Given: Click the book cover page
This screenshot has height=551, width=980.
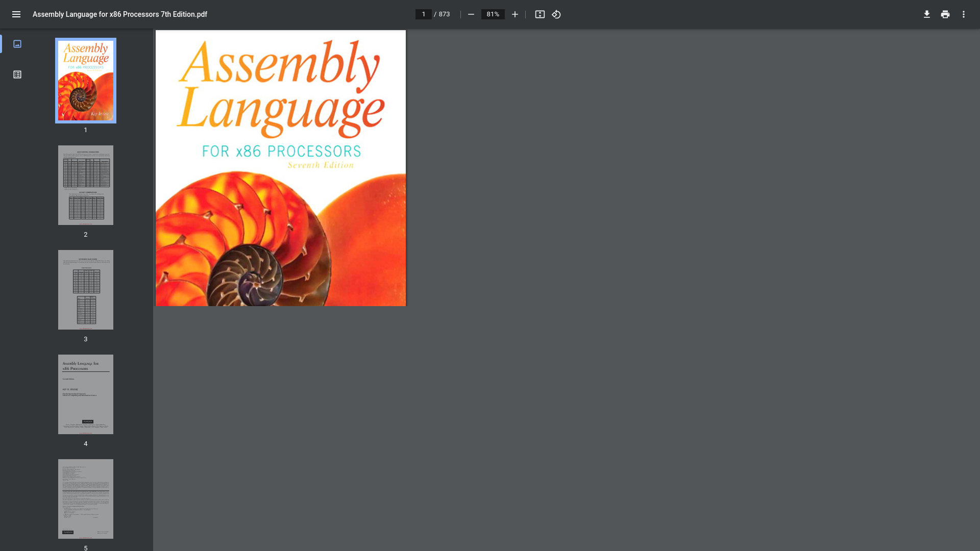Looking at the screenshot, I should tap(281, 168).
